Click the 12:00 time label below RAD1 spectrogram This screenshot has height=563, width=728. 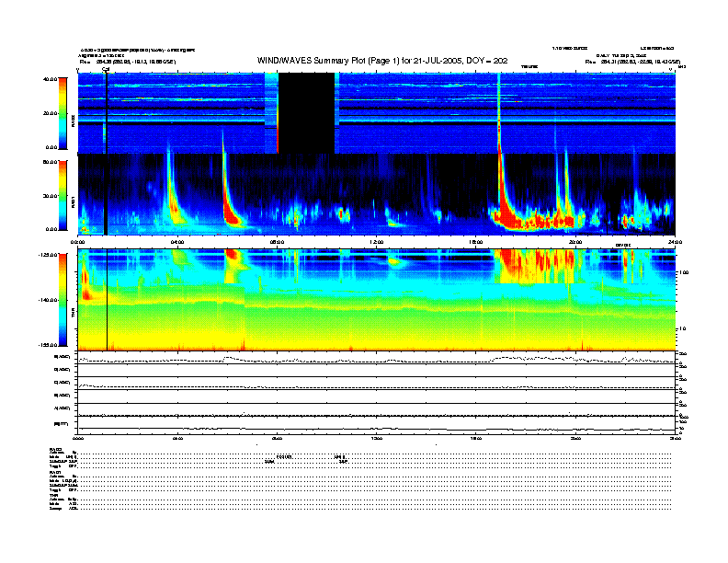[377, 242]
